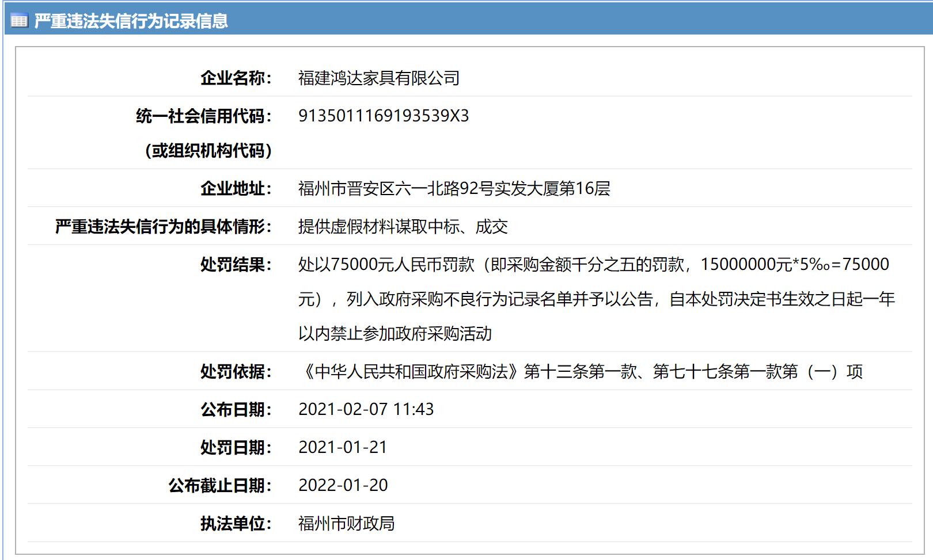Select text 提供虚假材料谋取中标、成交
933x560 pixels.
coord(403,226)
